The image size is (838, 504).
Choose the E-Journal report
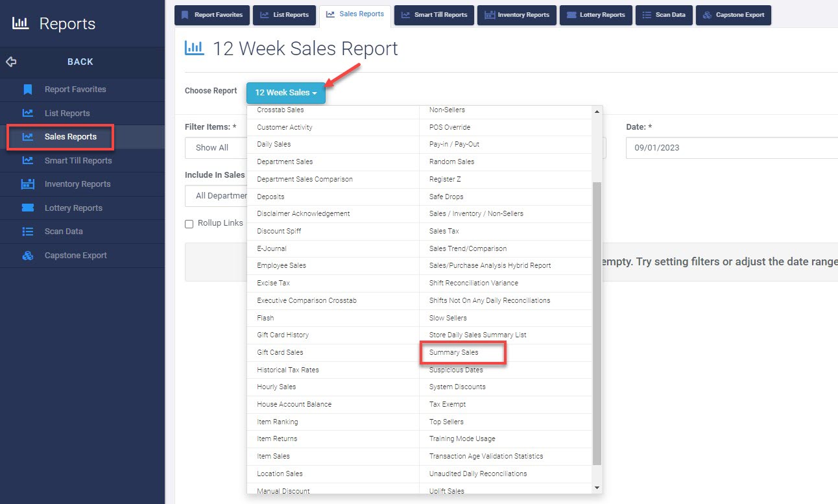[x=272, y=248]
